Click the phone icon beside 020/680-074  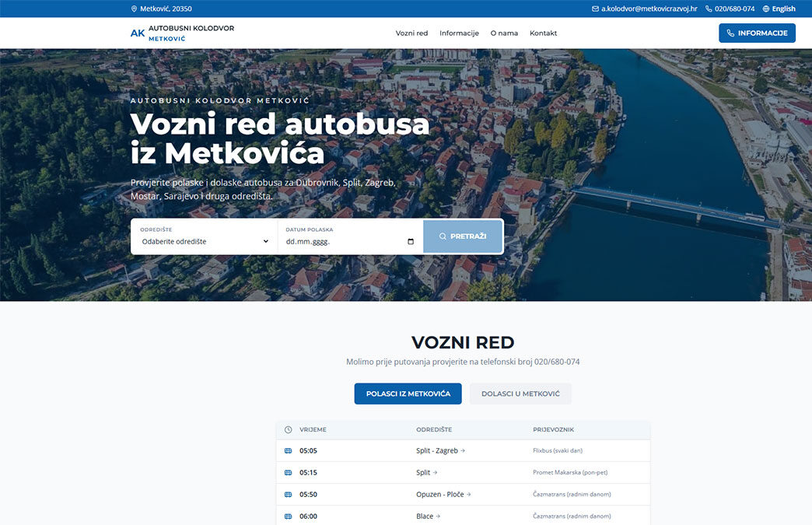pyautogui.click(x=709, y=9)
